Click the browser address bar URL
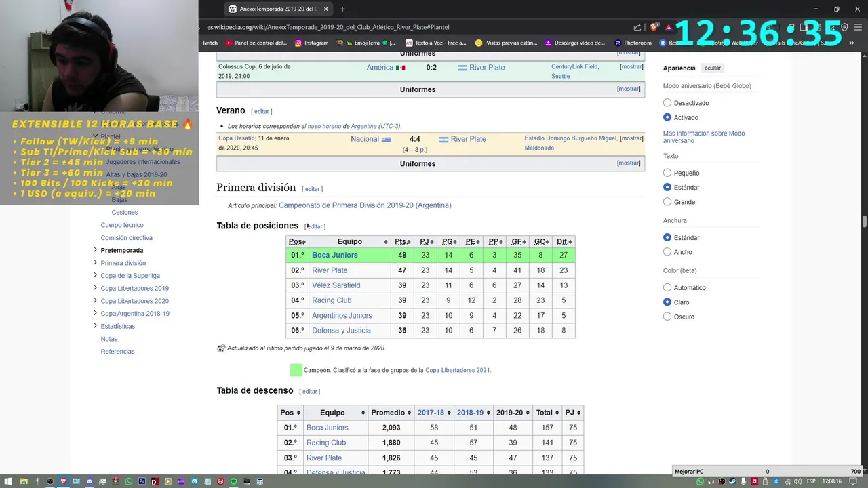 pyautogui.click(x=328, y=27)
